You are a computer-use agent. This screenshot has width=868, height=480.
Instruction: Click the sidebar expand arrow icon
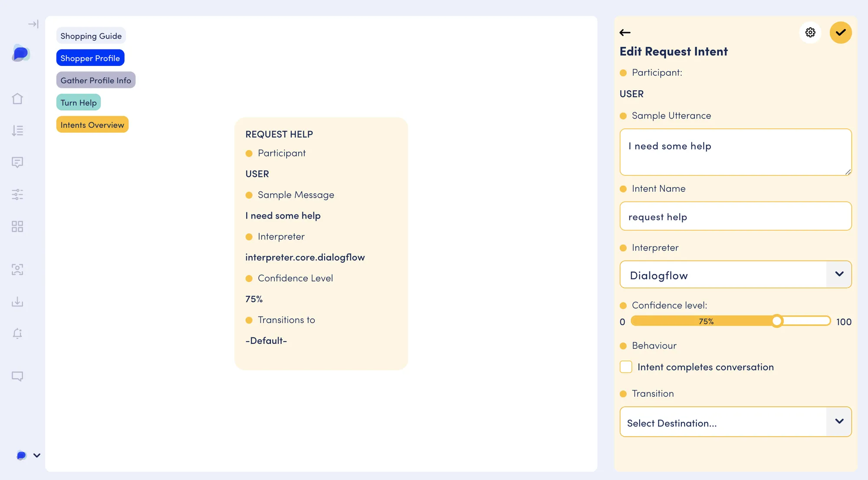point(33,24)
